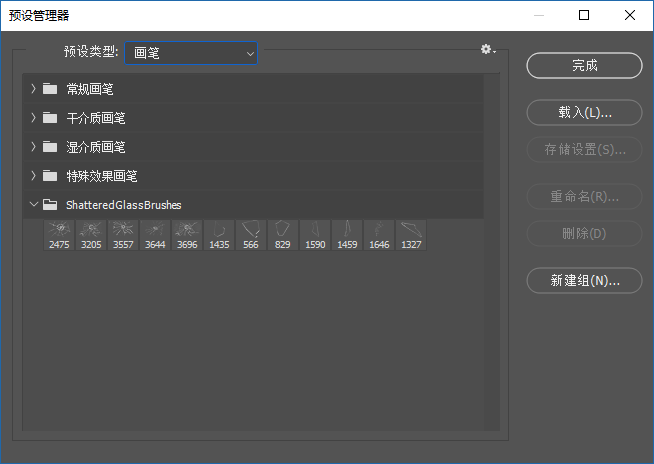Expand the 干介质画笔 group
The height and width of the screenshot is (464, 654).
[x=33, y=118]
